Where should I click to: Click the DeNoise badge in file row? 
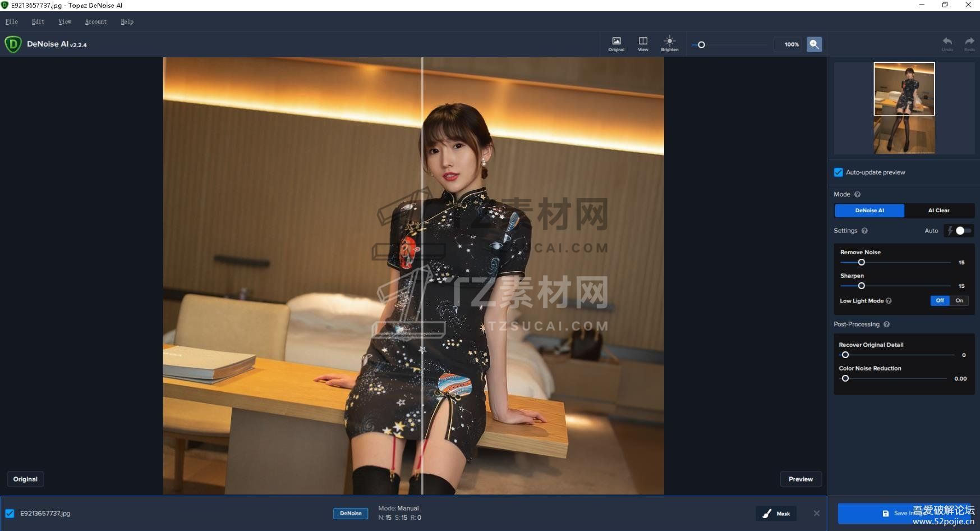coord(351,514)
